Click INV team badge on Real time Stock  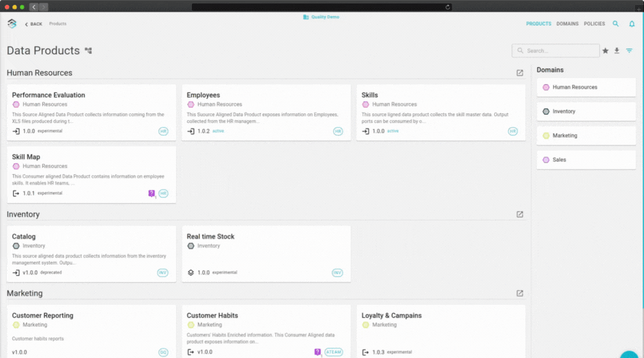pyautogui.click(x=338, y=272)
